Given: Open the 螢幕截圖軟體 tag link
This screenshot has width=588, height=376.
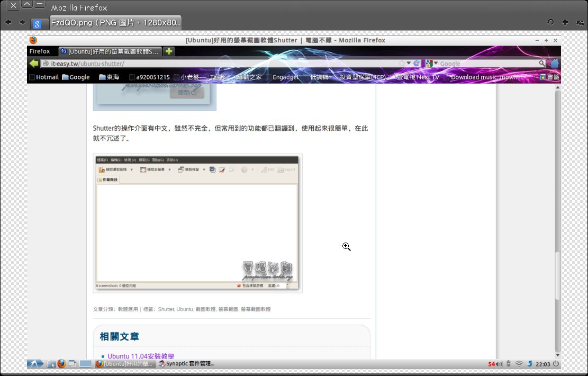Looking at the screenshot, I should point(256,309).
